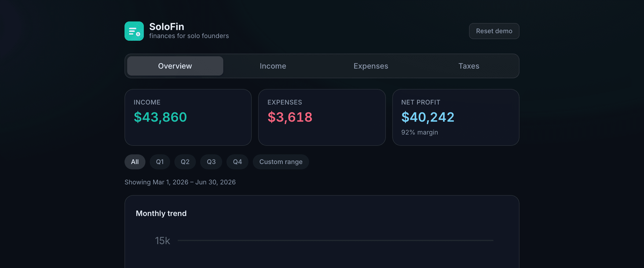
Task: Click the Monthly trend heading
Action: click(161, 213)
